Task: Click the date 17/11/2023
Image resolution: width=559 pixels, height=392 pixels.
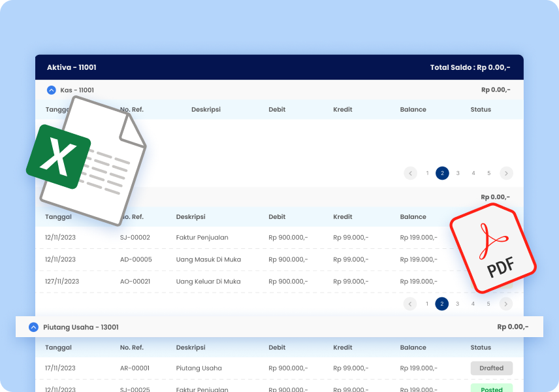Action: (x=60, y=368)
